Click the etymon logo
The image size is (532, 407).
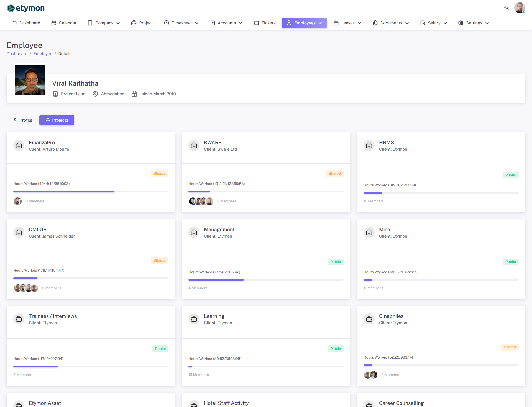(26, 8)
